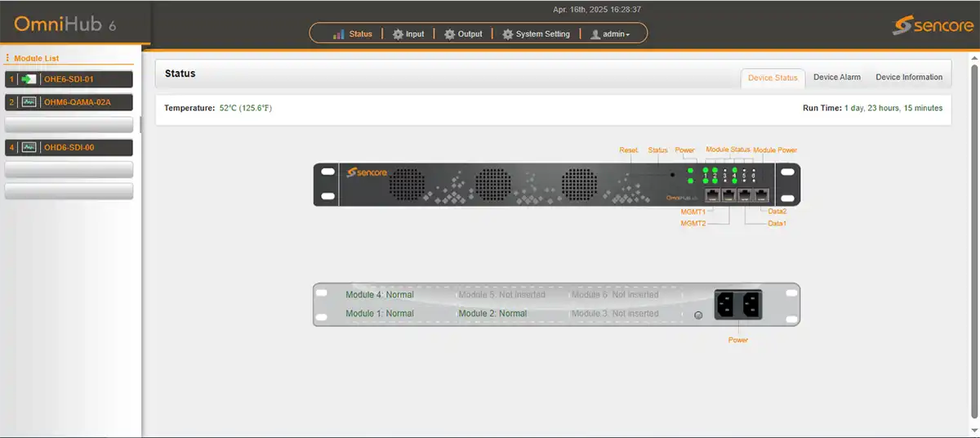Click the Reset label above the device
Image resolution: width=980 pixels, height=438 pixels.
(628, 150)
